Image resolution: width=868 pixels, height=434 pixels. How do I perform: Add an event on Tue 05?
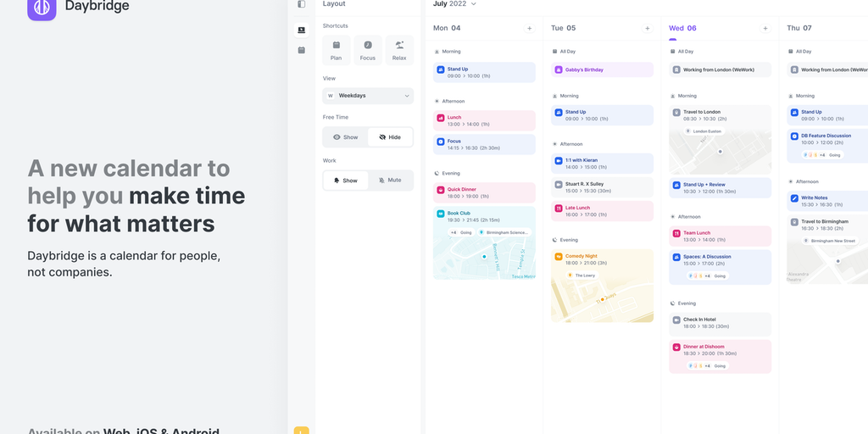click(x=647, y=28)
